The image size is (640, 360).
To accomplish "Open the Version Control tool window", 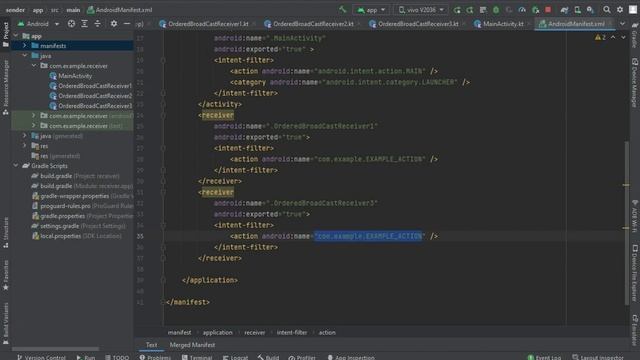I will tap(41, 357).
